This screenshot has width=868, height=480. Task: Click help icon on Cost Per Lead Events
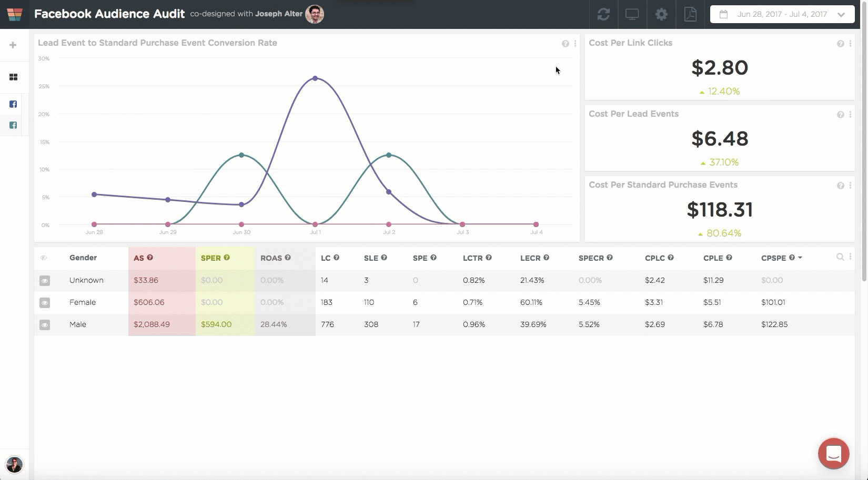[x=841, y=115]
